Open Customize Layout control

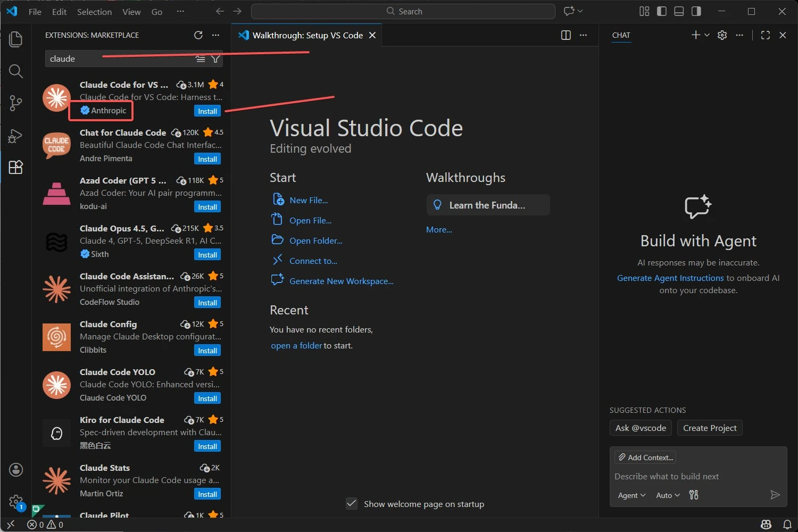(644, 11)
